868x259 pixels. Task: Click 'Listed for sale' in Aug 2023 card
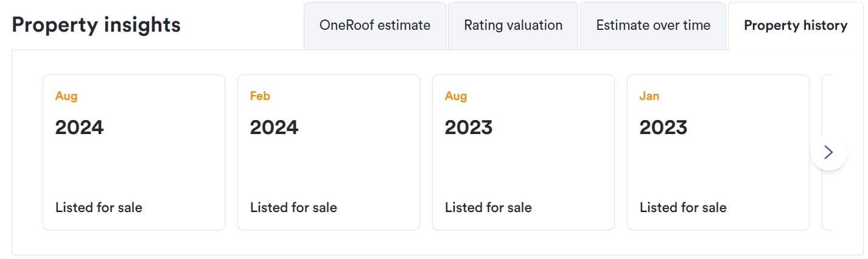488,207
